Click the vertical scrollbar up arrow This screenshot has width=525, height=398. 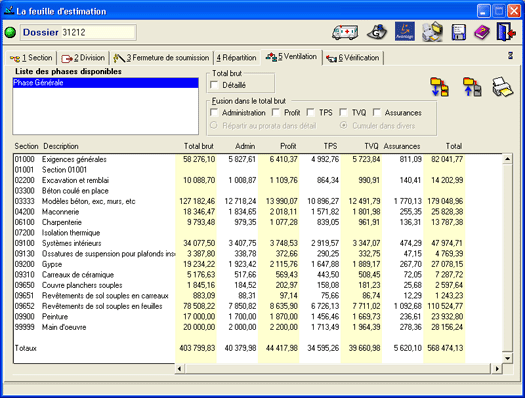507,159
